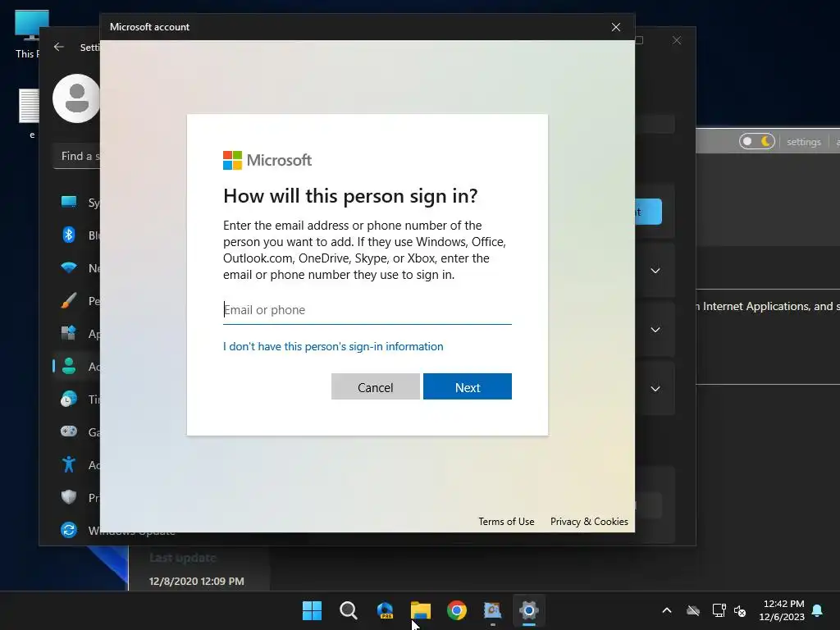Select the Accounts person icon in Settings
Image resolution: width=840 pixels, height=630 pixels.
tap(69, 366)
